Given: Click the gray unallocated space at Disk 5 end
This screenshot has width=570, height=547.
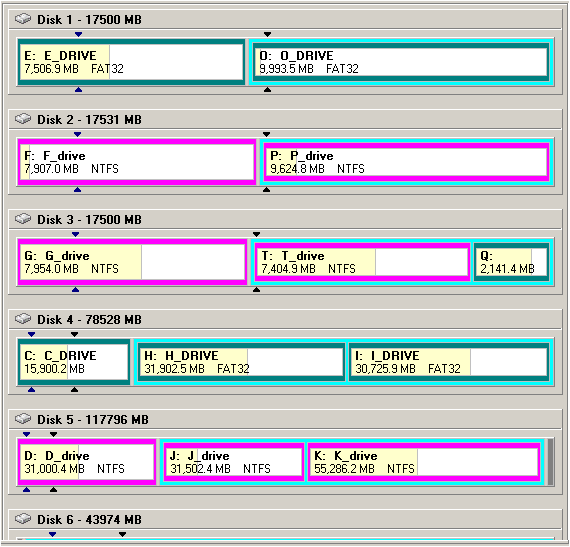Looking at the screenshot, I should tap(550, 462).
